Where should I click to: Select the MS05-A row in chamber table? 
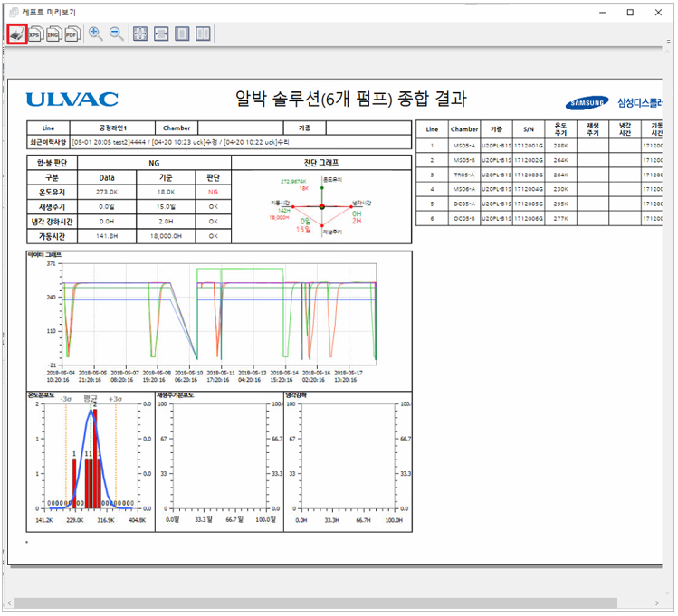[x=464, y=145]
